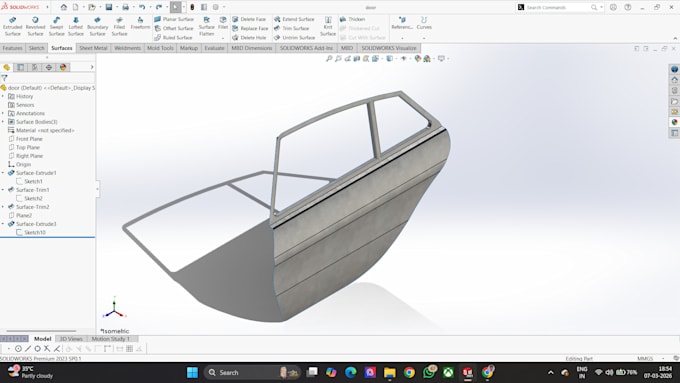Select the Extruded Surface tool
Image resolution: width=680 pixels, height=383 pixels.
tap(13, 26)
